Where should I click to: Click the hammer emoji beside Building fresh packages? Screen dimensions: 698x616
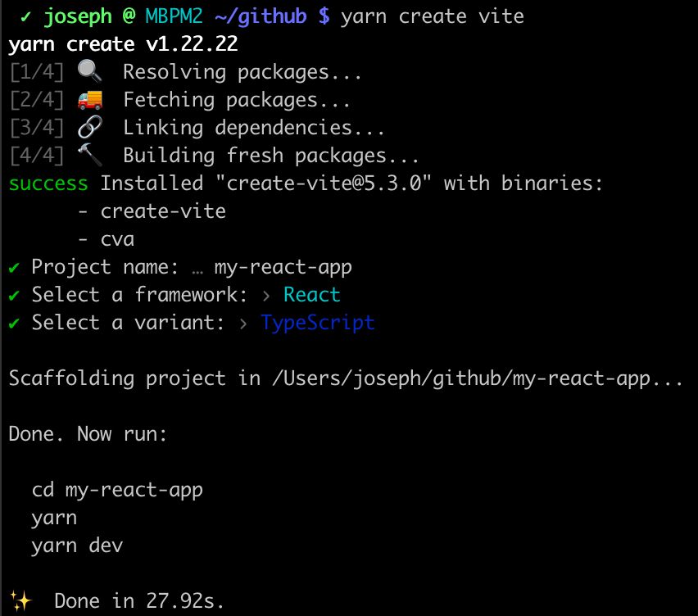(89, 156)
